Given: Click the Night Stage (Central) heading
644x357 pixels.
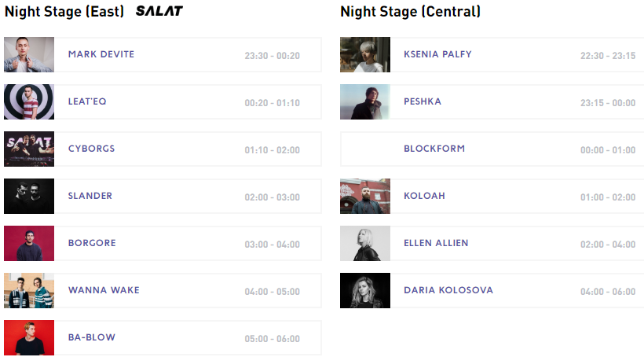Looking at the screenshot, I should [410, 12].
